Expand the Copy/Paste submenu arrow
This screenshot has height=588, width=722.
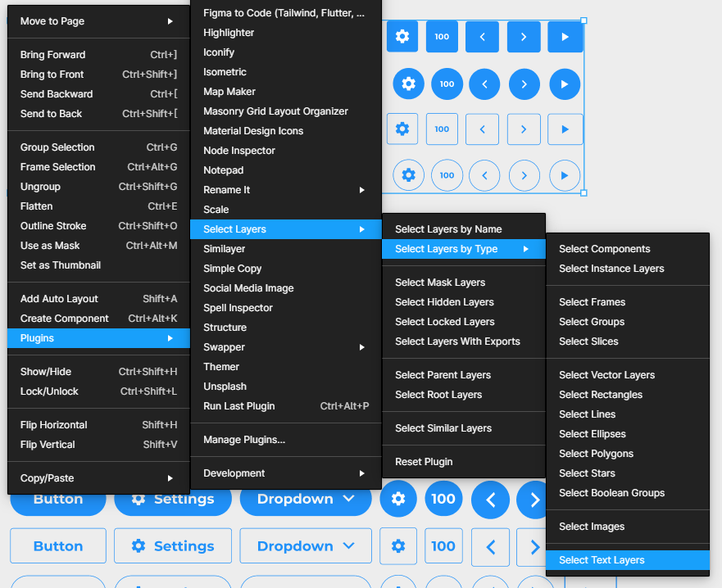pyautogui.click(x=170, y=478)
